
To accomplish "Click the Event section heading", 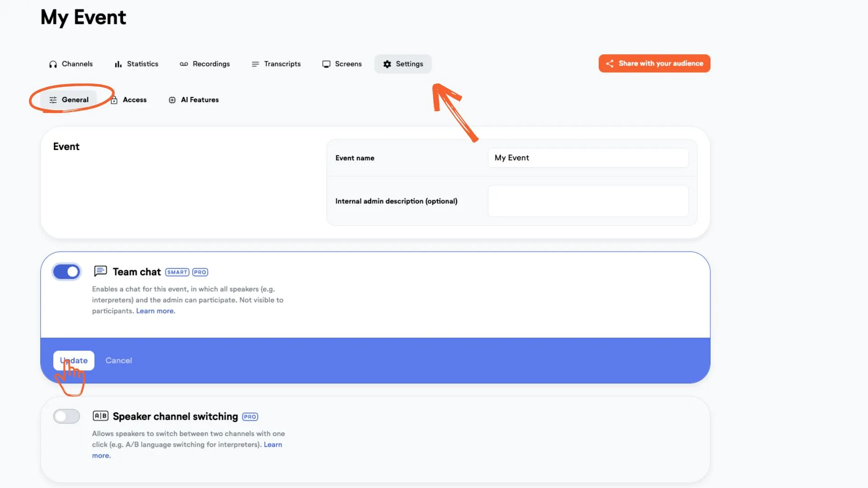I will 66,147.
